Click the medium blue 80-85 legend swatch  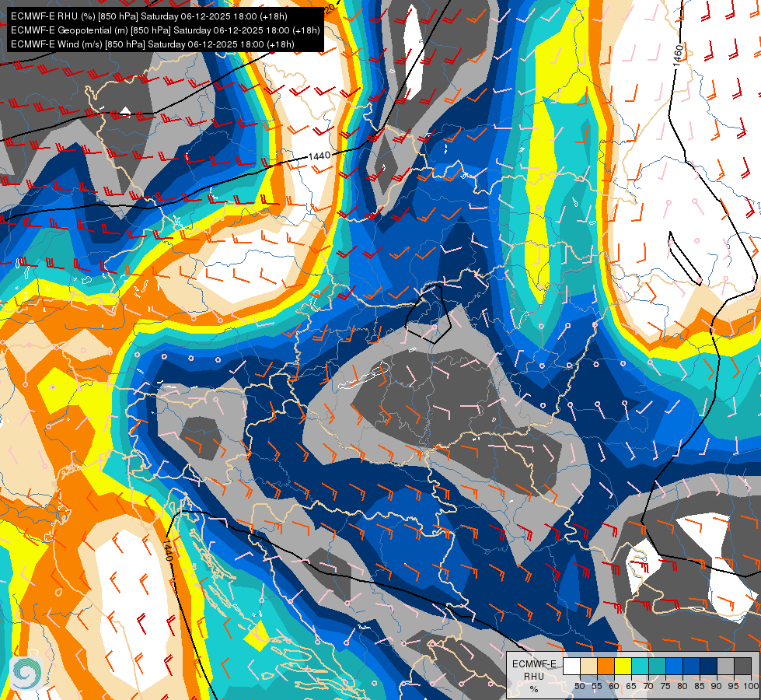[x=692, y=666]
